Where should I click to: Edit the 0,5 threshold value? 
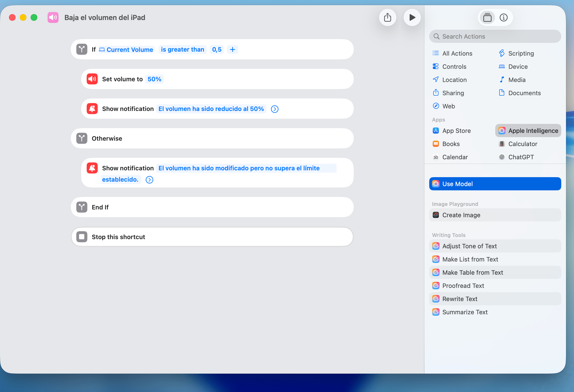tap(217, 49)
